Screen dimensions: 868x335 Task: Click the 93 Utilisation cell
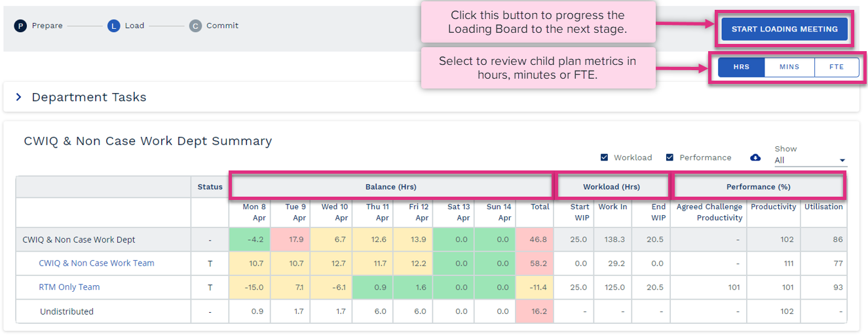click(823, 287)
